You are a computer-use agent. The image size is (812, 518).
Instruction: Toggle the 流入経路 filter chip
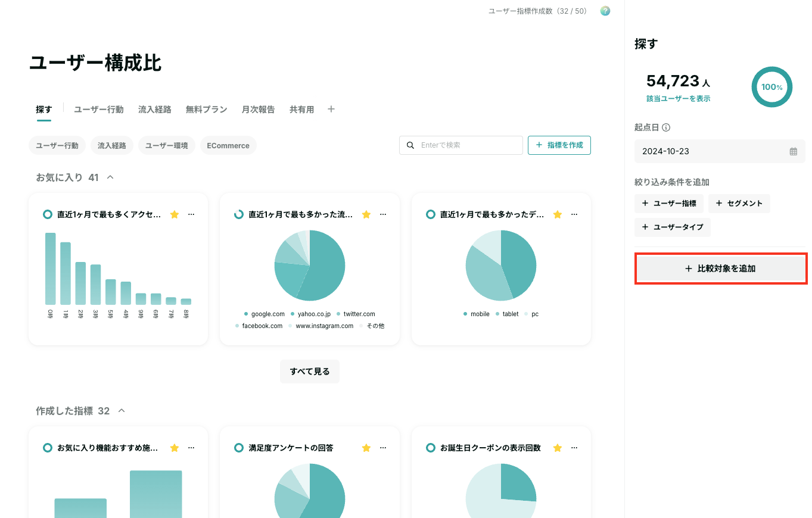pyautogui.click(x=112, y=145)
